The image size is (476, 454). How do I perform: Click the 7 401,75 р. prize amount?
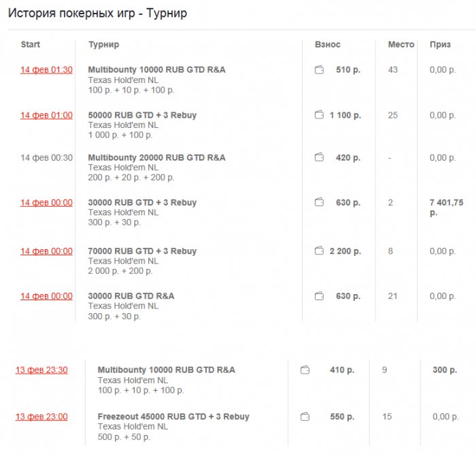point(446,207)
